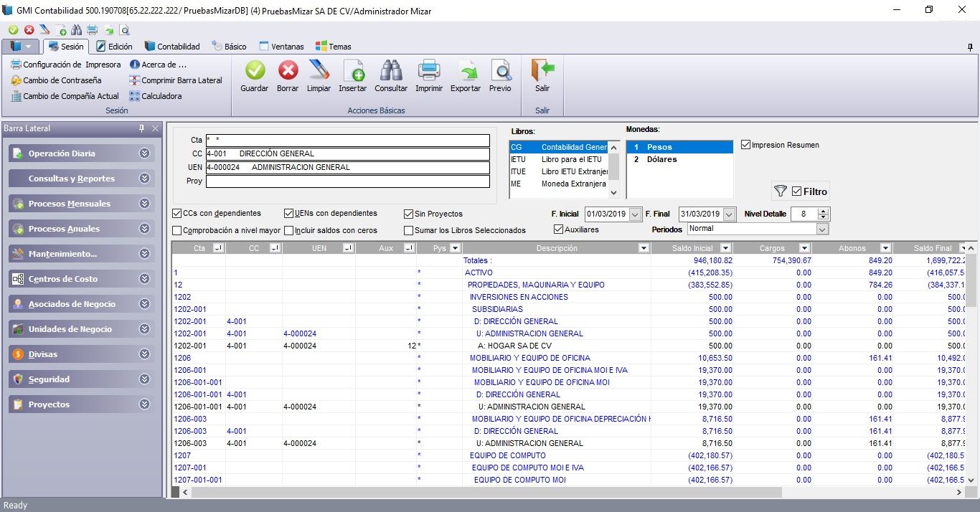Click the Consultar binoculars icon

pyautogui.click(x=391, y=70)
